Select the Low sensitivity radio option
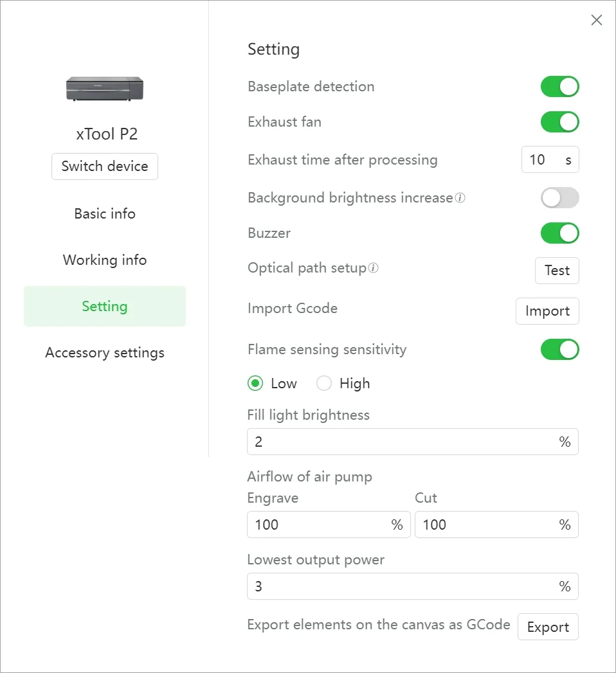 (255, 383)
